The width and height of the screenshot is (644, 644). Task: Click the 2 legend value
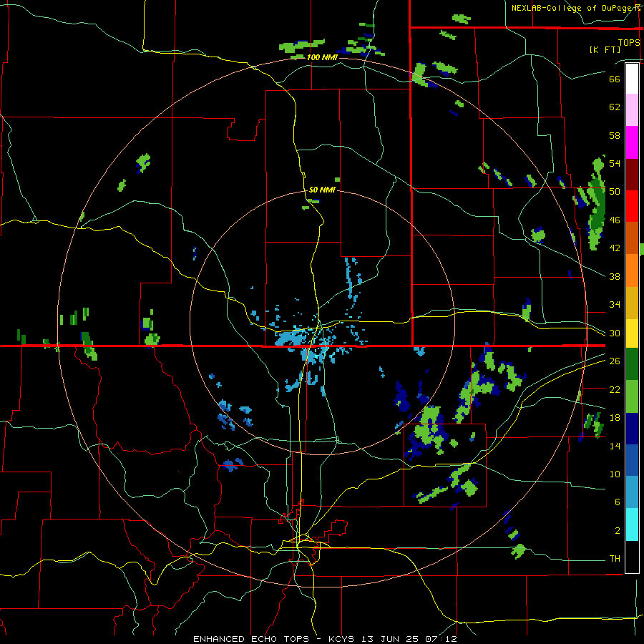pos(618,531)
